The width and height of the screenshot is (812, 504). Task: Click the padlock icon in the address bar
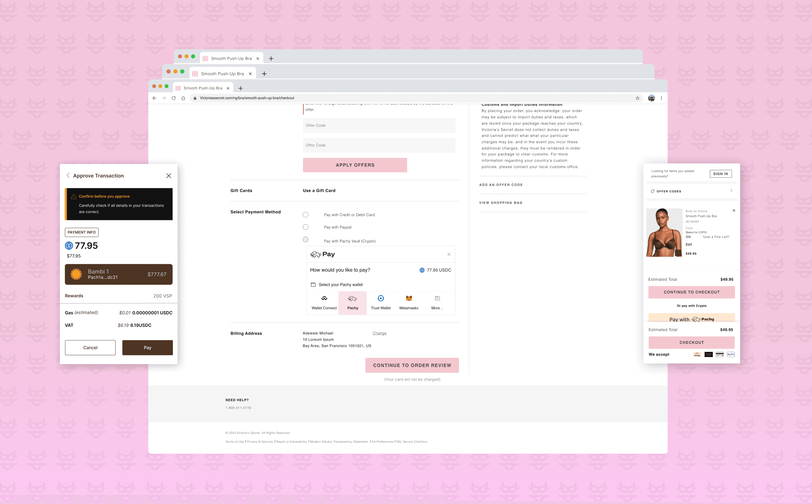click(x=195, y=98)
